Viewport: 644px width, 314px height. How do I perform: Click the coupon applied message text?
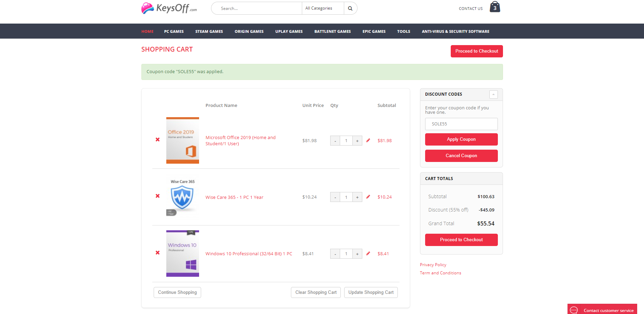(185, 72)
